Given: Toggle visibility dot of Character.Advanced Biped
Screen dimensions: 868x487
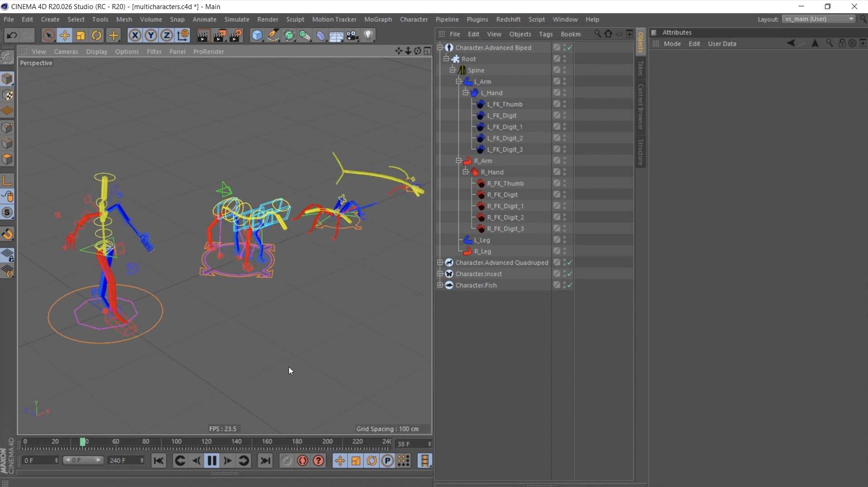Looking at the screenshot, I should tap(564, 47).
